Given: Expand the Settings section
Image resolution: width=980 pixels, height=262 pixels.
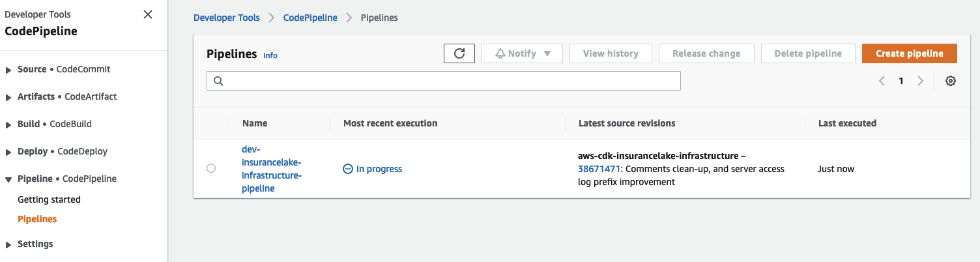Looking at the screenshot, I should [x=8, y=244].
